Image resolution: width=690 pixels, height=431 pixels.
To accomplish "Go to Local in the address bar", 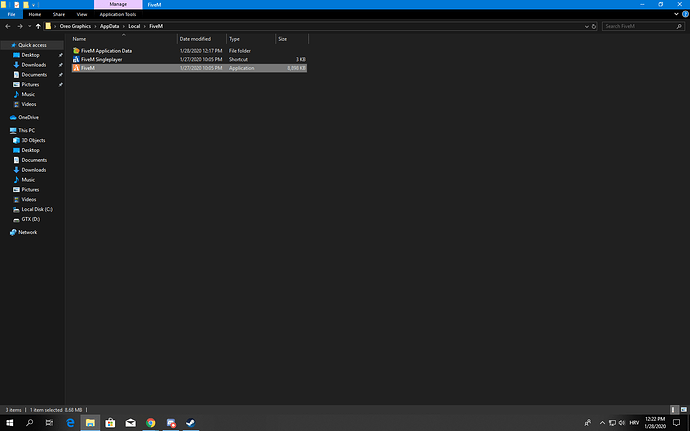I will tap(134, 26).
